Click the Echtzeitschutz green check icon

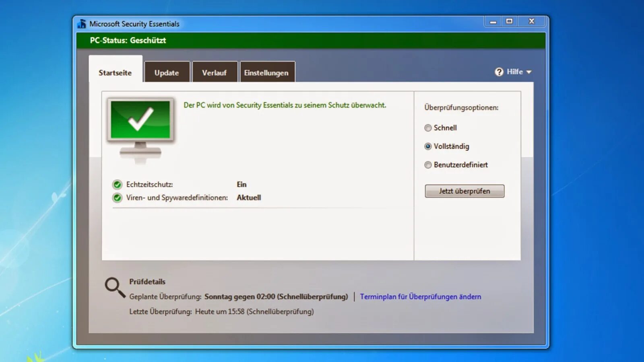coord(117,185)
